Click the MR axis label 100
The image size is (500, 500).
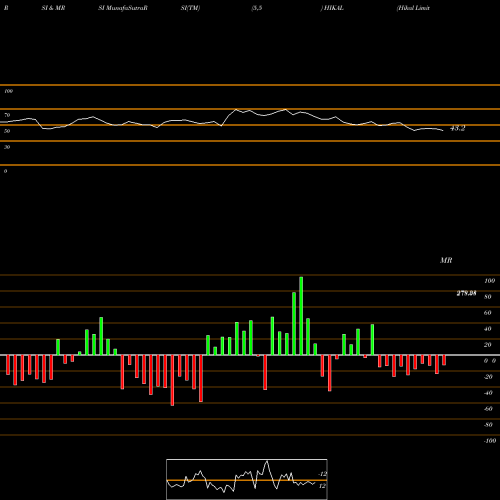pos(489,281)
